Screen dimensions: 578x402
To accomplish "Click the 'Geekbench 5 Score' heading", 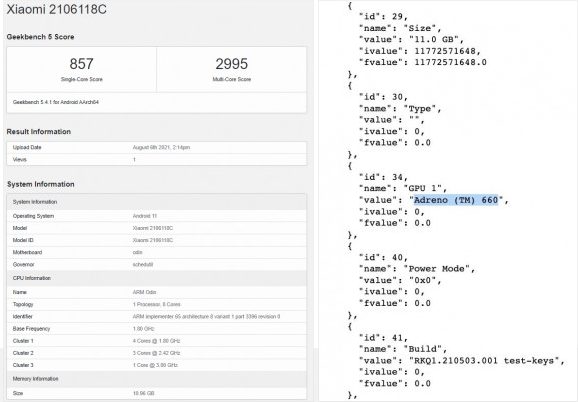I will [x=40, y=37].
